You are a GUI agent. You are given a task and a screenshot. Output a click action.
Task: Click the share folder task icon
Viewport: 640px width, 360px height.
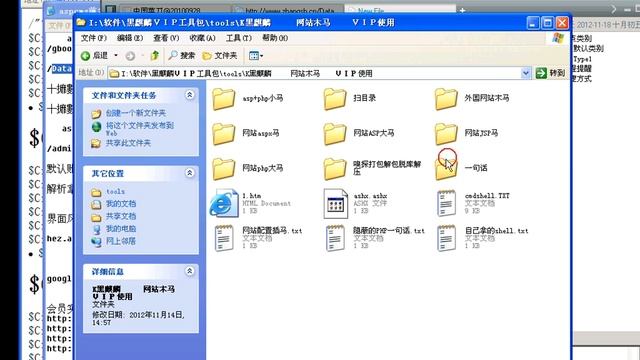click(x=96, y=143)
